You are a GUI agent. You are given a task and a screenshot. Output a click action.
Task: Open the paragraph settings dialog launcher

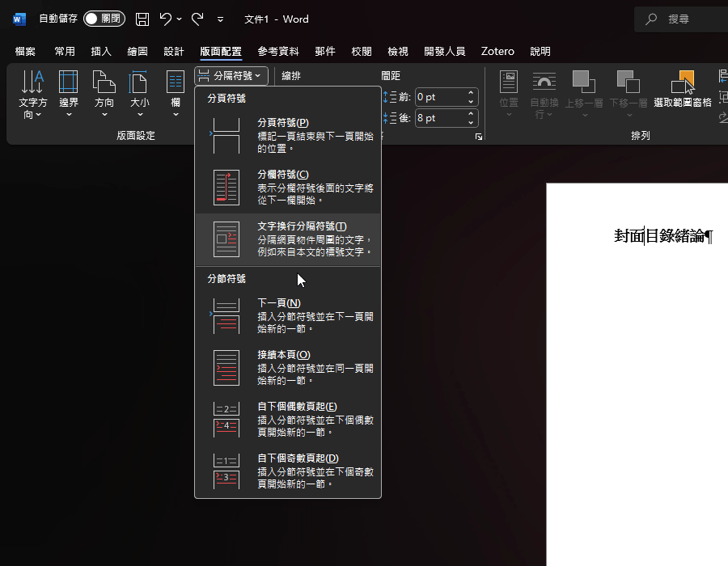tap(479, 137)
